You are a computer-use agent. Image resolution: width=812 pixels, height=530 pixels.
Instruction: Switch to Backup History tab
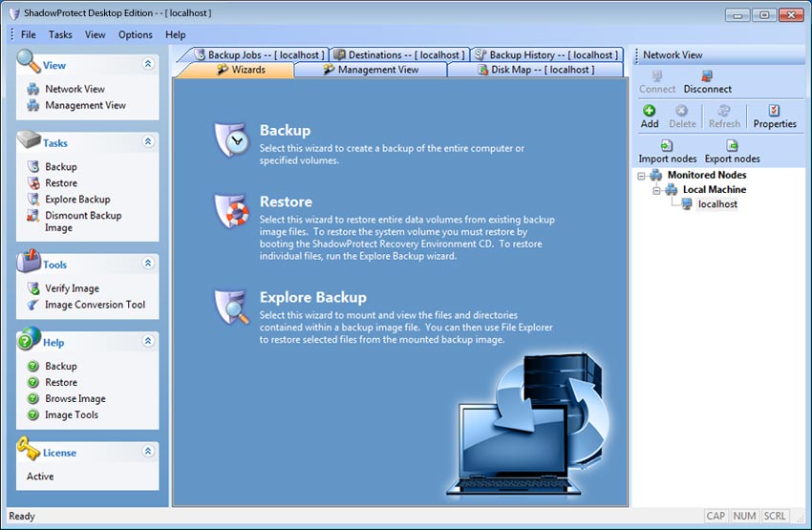[546, 54]
